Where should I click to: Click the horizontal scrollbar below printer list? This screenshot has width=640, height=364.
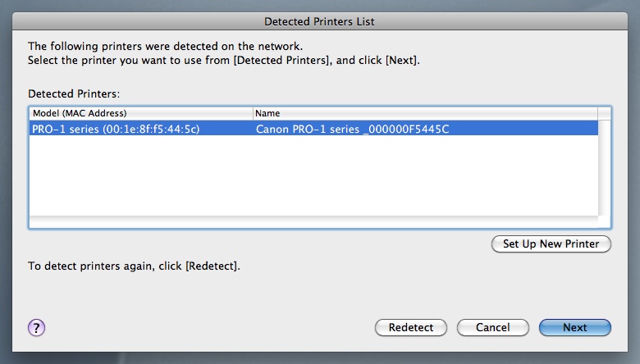click(313, 221)
